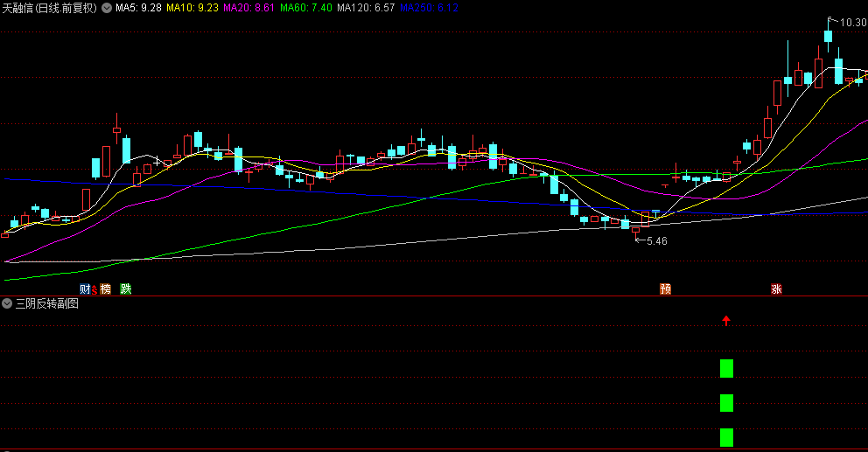The height and width of the screenshot is (452, 868).
Task: Select the MA20: 8.61 label
Action: [x=248, y=8]
